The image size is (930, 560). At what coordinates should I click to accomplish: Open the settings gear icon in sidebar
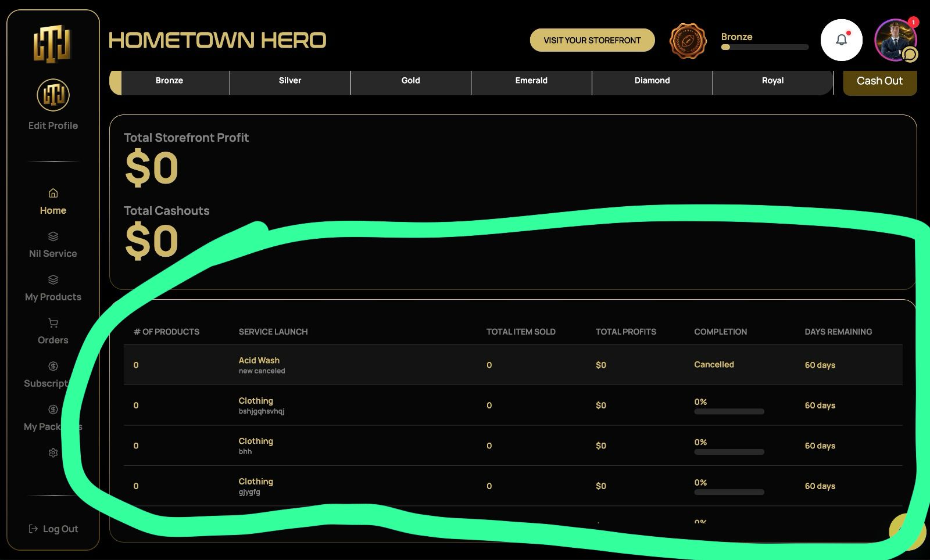pos(53,453)
